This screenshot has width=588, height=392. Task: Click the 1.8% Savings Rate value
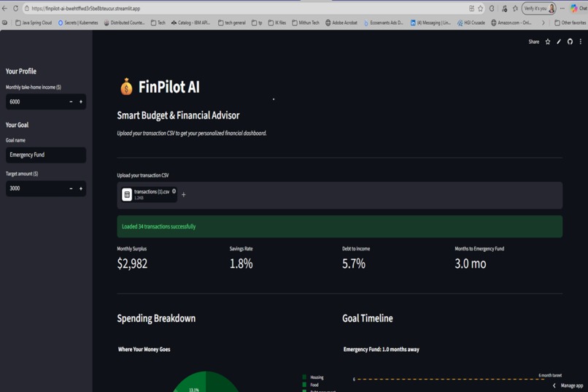[241, 264]
